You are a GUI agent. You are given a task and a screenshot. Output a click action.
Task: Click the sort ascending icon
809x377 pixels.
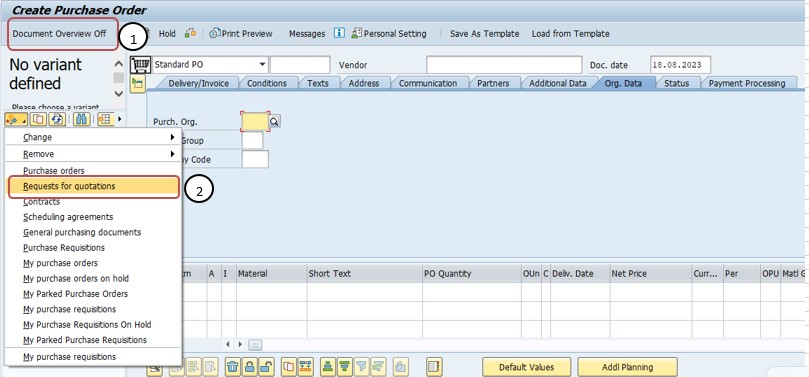[x=328, y=367]
